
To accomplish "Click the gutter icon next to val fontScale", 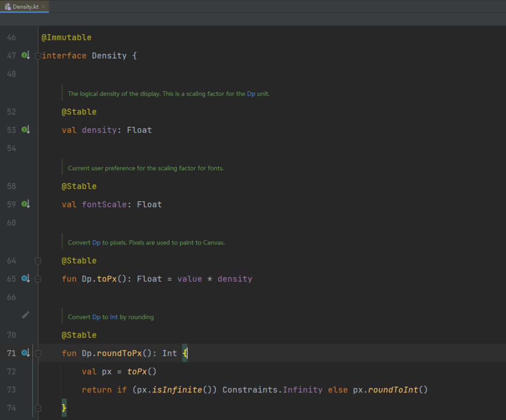I will [25, 204].
